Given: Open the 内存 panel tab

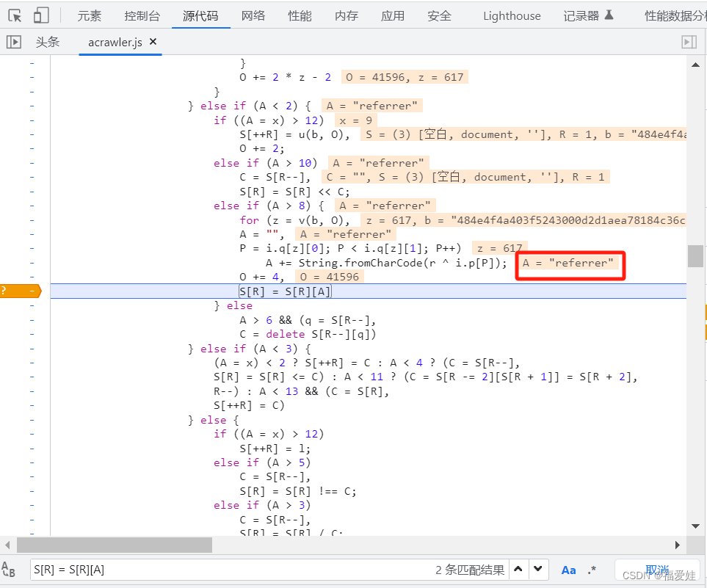Looking at the screenshot, I should point(347,16).
